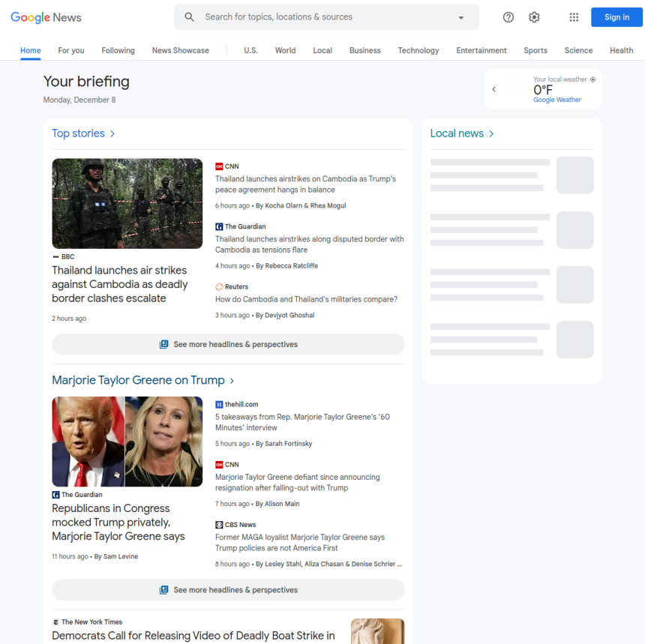Expand the Local news section chevron
Image resolution: width=645 pixels, height=644 pixels.
click(x=491, y=133)
